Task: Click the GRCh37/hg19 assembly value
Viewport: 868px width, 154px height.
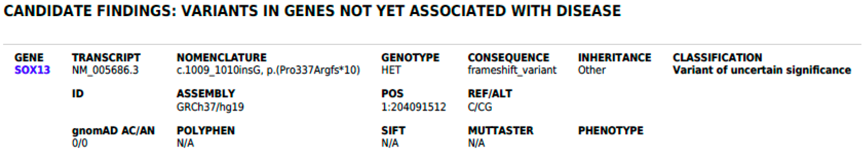Action: (210, 107)
